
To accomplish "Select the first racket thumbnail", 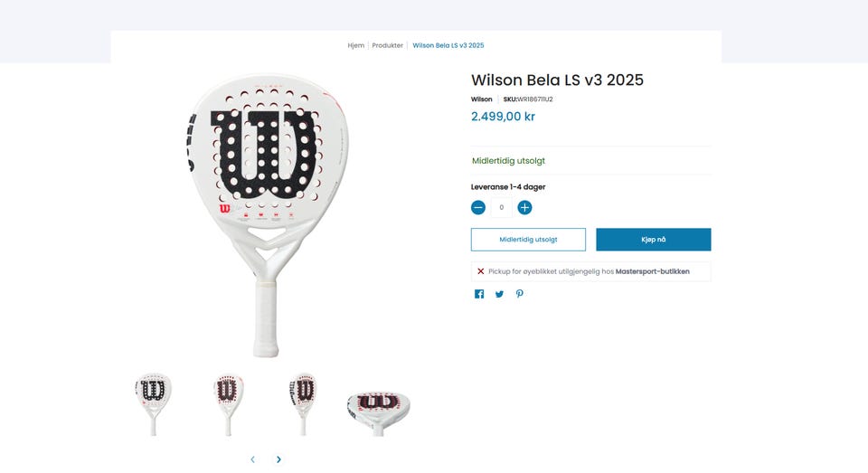I will [153, 402].
